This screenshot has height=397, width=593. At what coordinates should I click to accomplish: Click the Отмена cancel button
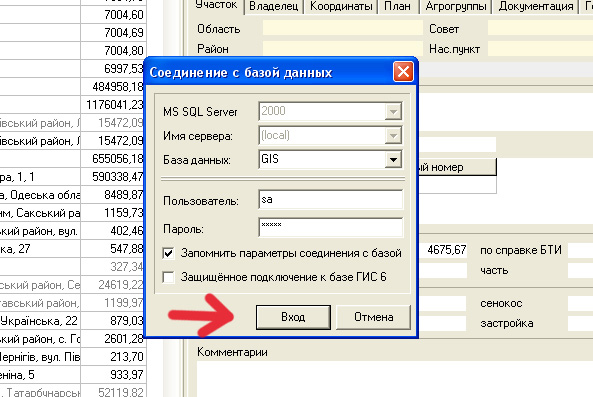click(x=373, y=317)
